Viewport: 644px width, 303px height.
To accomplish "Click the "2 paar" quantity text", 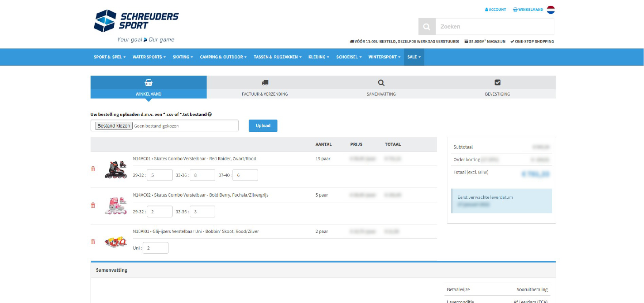I will (321, 231).
